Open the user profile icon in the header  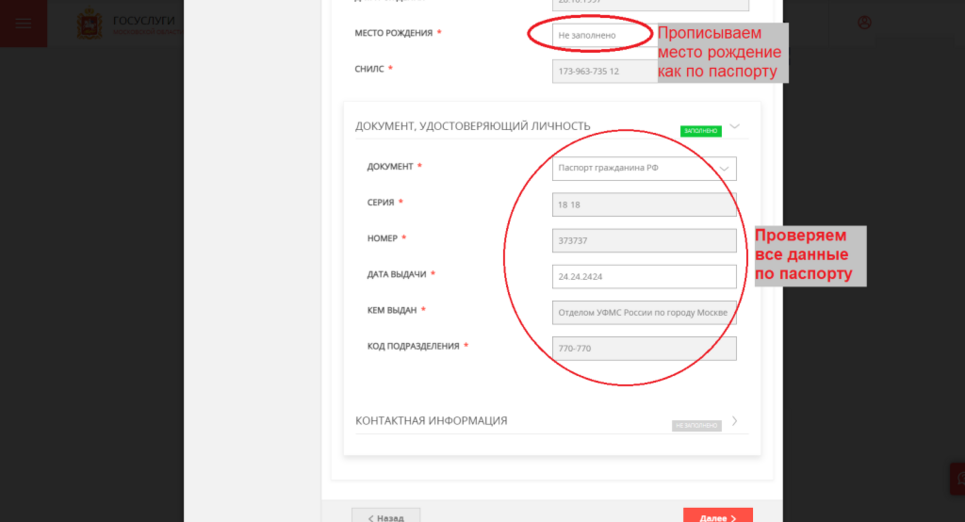pos(865,23)
